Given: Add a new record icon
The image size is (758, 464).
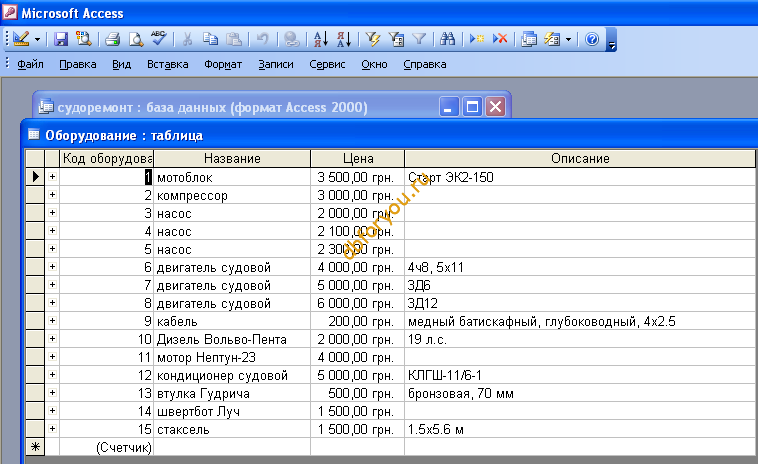Looking at the screenshot, I should 477,39.
